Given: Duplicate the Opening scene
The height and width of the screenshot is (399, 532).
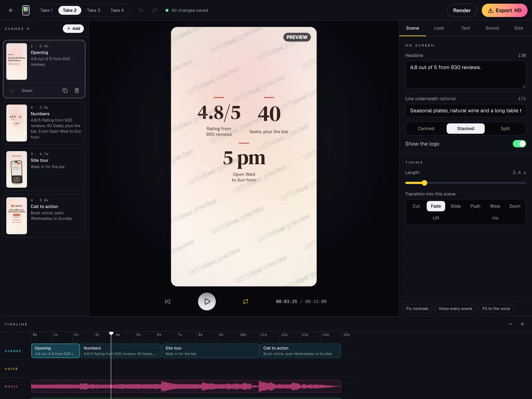Looking at the screenshot, I should [65, 90].
